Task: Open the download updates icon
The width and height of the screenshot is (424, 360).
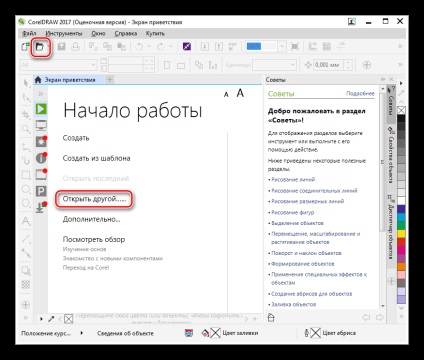Action: coord(41,208)
